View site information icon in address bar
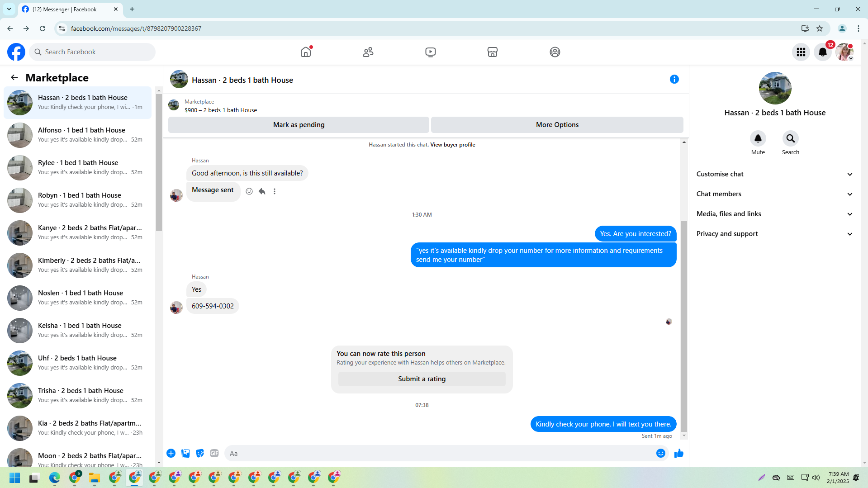The image size is (868, 488). [x=62, y=28]
